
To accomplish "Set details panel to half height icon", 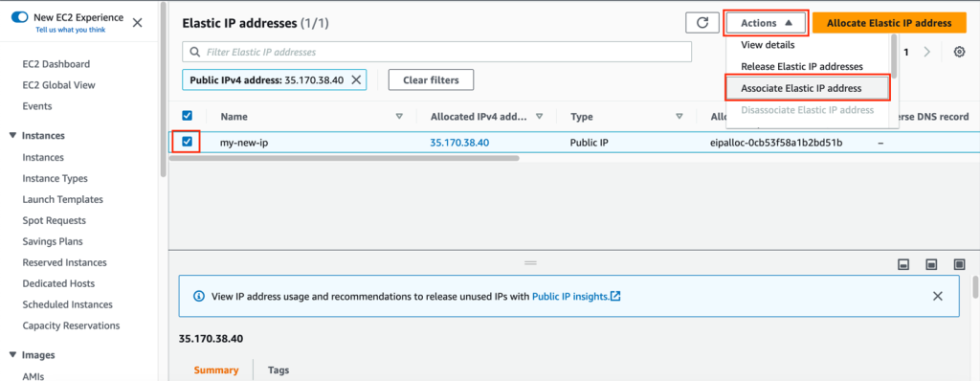I will [x=931, y=264].
